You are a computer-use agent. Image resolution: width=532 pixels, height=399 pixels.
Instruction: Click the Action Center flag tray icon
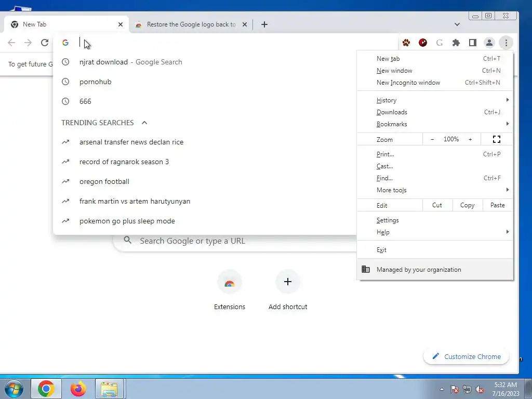click(455, 390)
